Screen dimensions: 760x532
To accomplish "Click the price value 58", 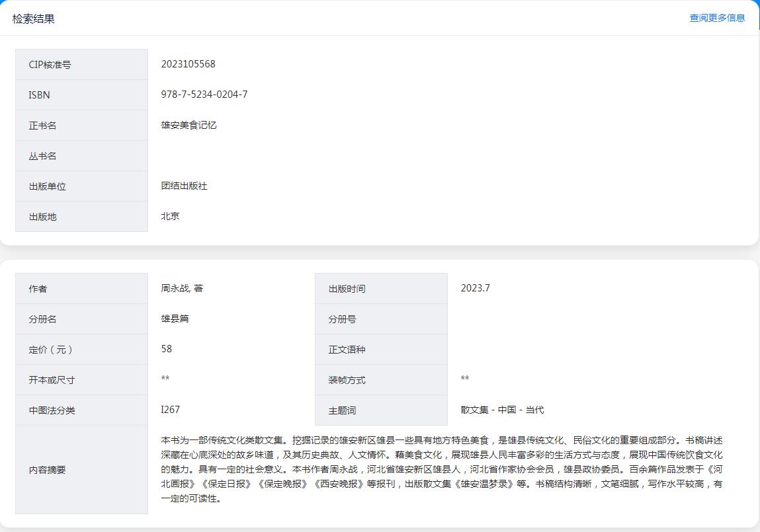I will point(166,349).
